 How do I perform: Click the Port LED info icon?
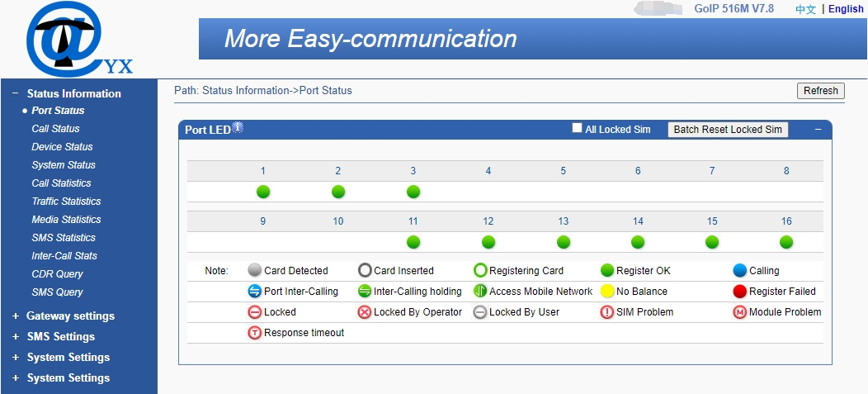[238, 127]
